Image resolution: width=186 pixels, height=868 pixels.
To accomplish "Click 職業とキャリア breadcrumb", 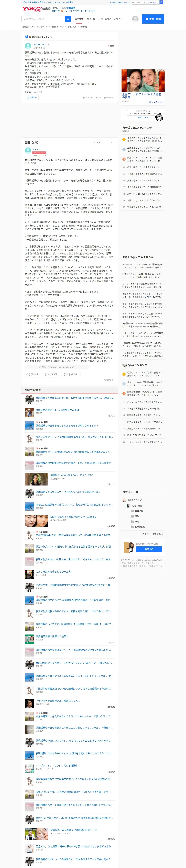I will coord(57,27).
